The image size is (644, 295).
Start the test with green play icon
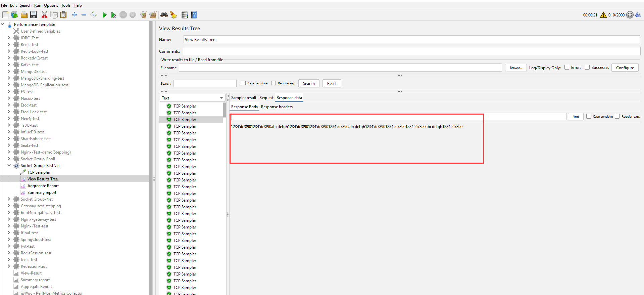[x=104, y=15]
